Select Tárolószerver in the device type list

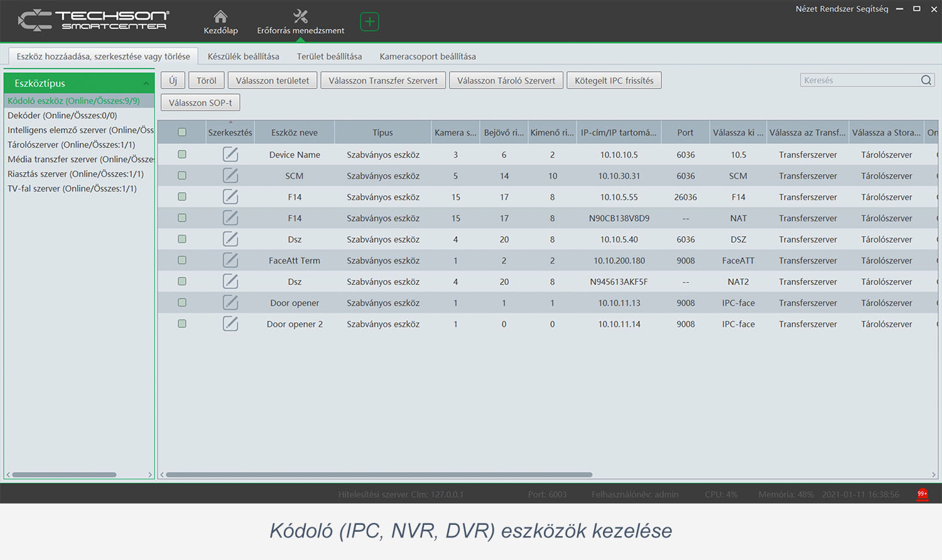point(71,144)
